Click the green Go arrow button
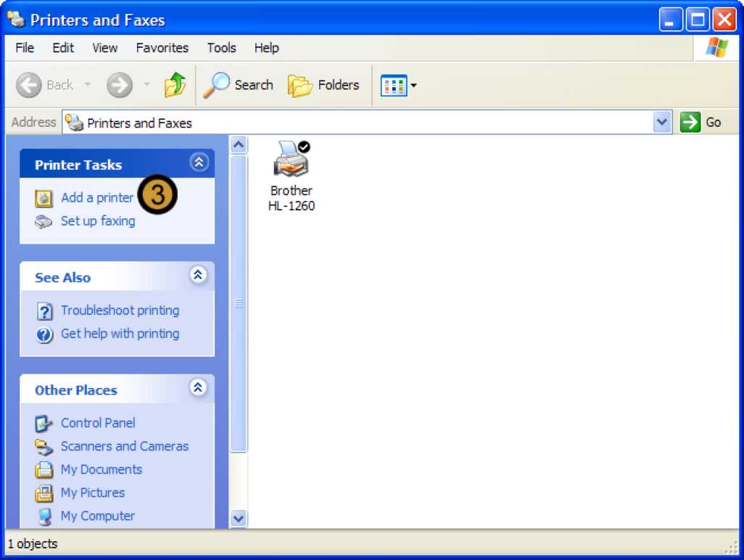 690,123
